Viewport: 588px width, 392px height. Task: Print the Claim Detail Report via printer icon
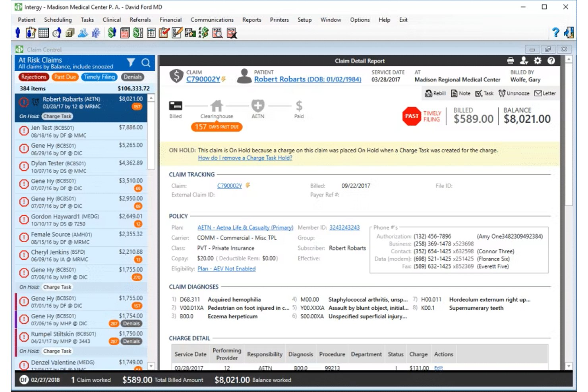(x=511, y=61)
